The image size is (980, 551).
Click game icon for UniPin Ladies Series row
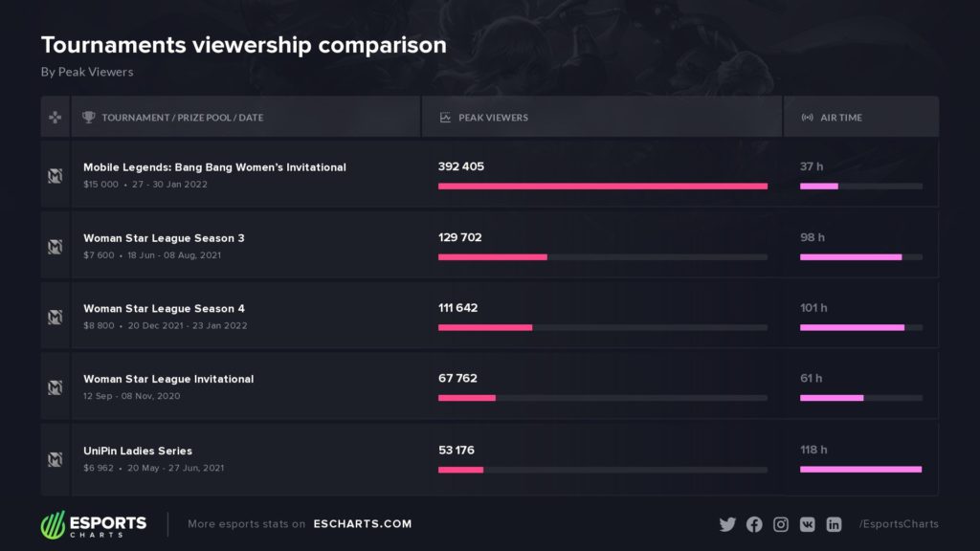pos(55,459)
